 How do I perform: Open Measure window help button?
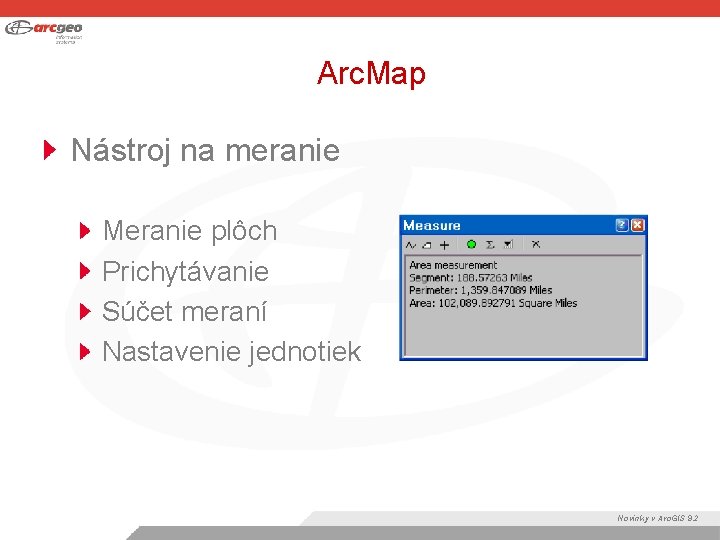[x=621, y=225]
